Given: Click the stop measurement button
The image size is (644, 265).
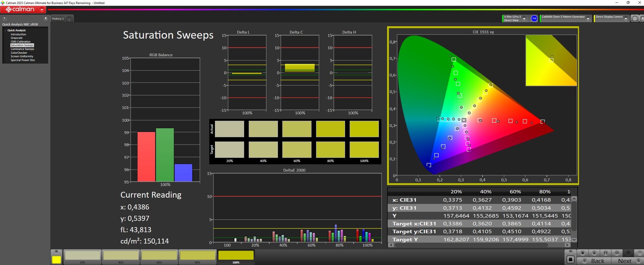Looking at the screenshot, I should pos(583,253).
